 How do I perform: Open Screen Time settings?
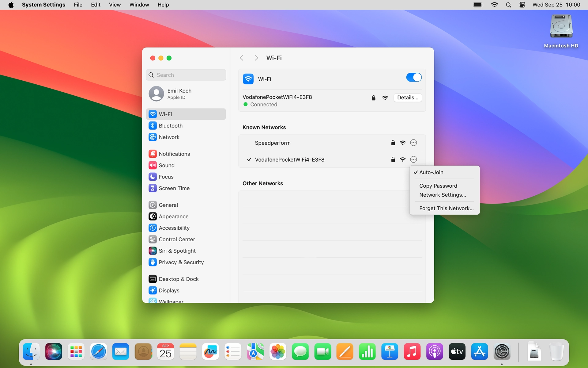174,188
